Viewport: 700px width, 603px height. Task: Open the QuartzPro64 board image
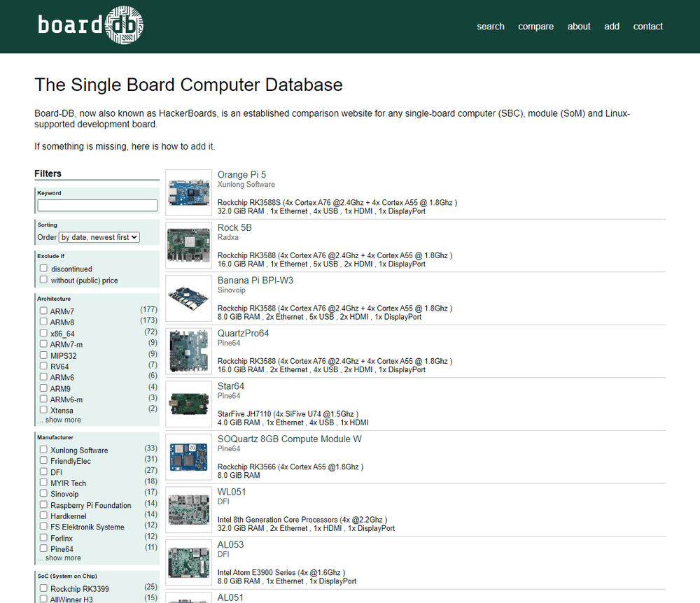pyautogui.click(x=188, y=351)
